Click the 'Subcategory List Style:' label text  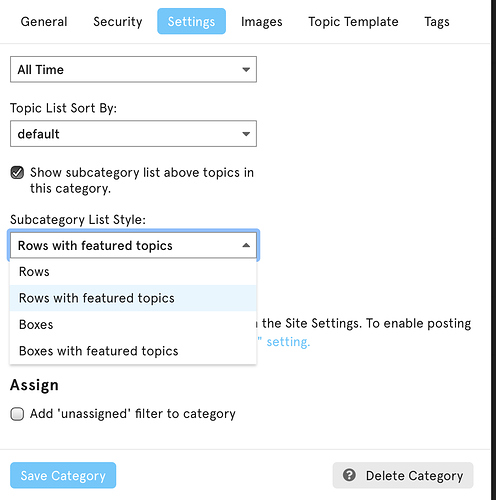78,220
